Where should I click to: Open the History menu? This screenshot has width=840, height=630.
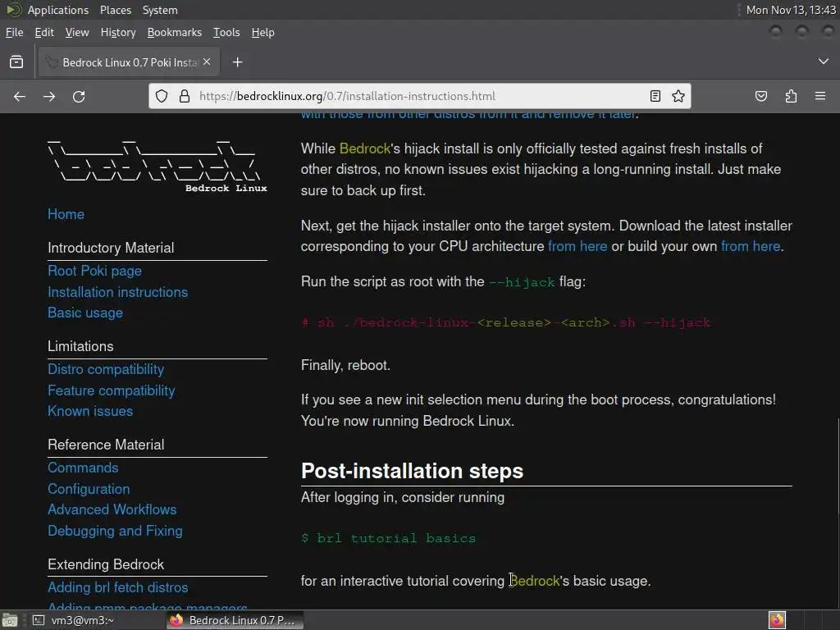pyautogui.click(x=118, y=32)
